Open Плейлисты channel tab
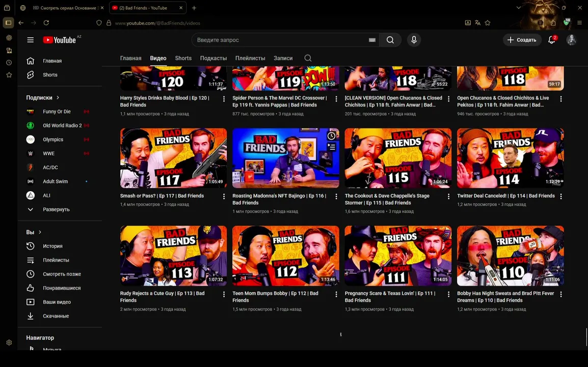This screenshot has width=588, height=367. [x=250, y=58]
